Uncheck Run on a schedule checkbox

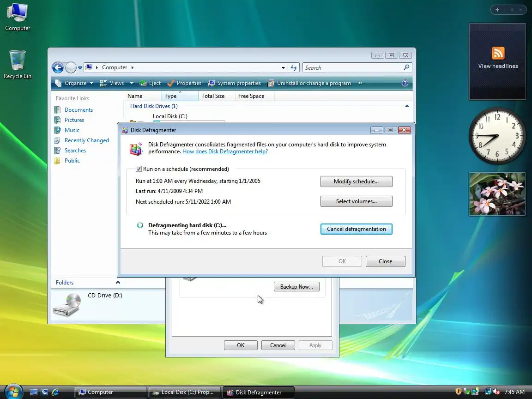coord(139,169)
